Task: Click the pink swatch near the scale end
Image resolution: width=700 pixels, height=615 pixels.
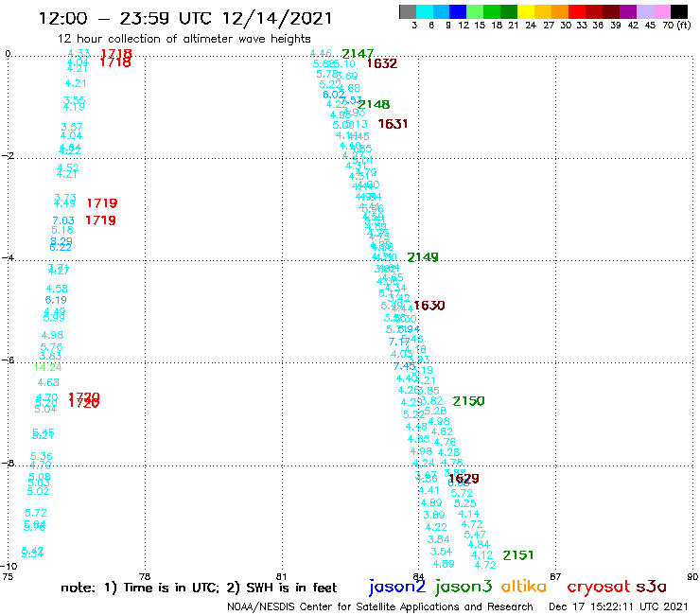Action: 661,12
